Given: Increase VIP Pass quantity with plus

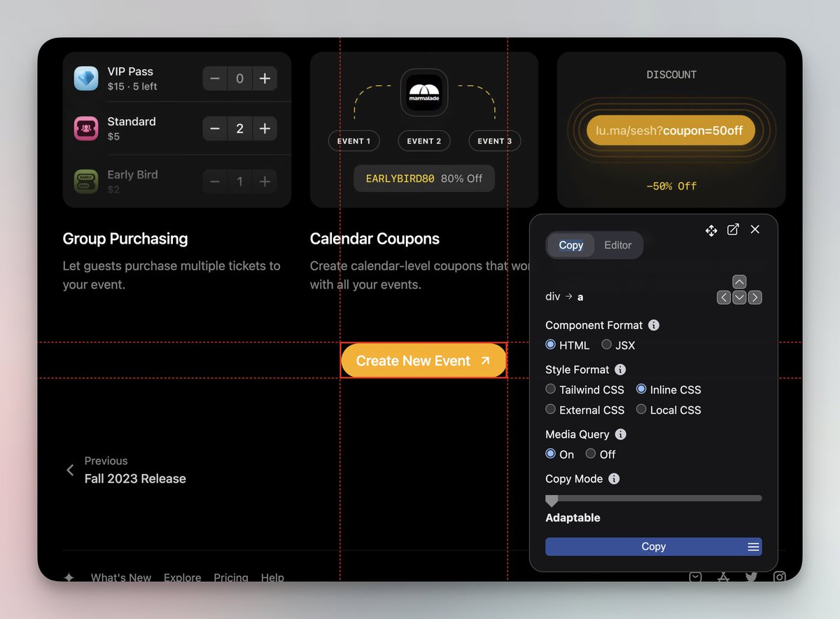Looking at the screenshot, I should point(265,78).
